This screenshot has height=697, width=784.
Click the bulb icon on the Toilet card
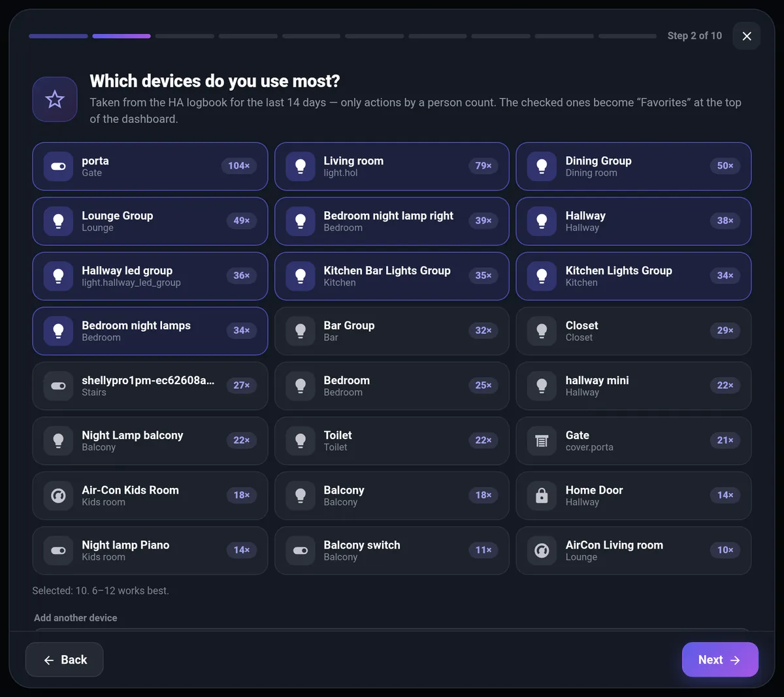pyautogui.click(x=301, y=441)
